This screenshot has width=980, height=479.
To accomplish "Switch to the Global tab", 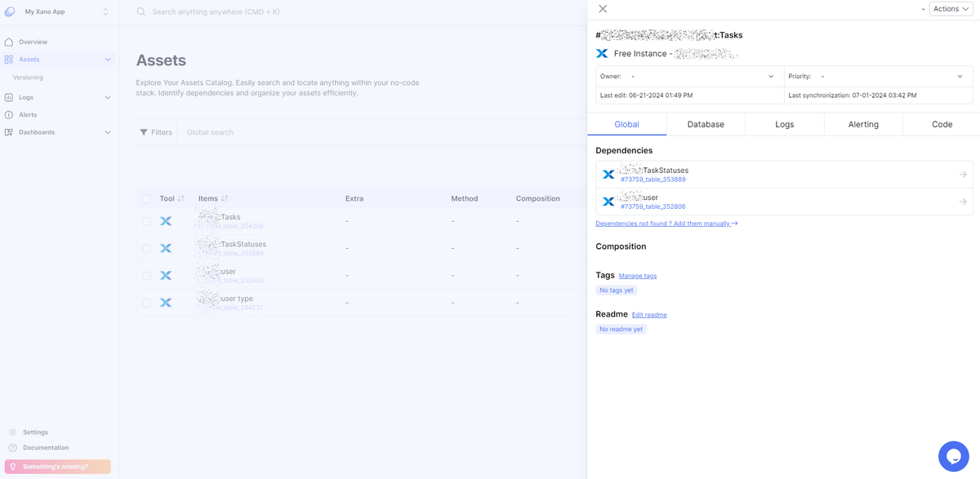I will [x=626, y=124].
